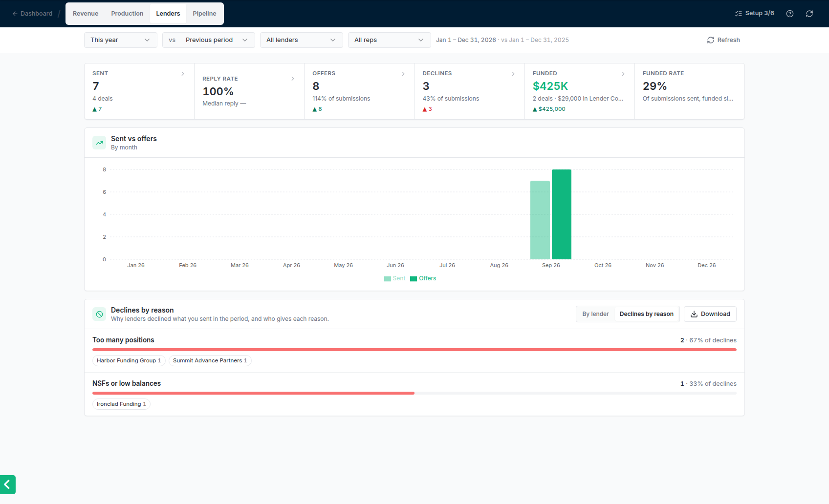
Task: Select the Declines by reason view toggle
Action: pos(646,314)
